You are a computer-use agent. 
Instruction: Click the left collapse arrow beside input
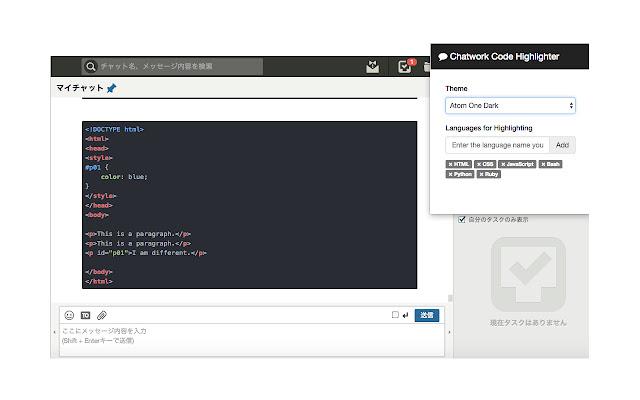pyautogui.click(x=55, y=332)
